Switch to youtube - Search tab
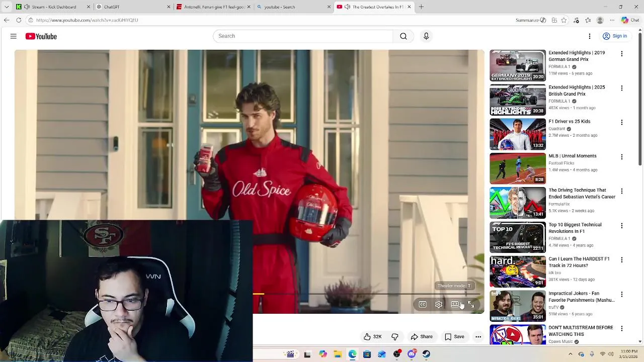This screenshot has height=362, width=644. (293, 7)
